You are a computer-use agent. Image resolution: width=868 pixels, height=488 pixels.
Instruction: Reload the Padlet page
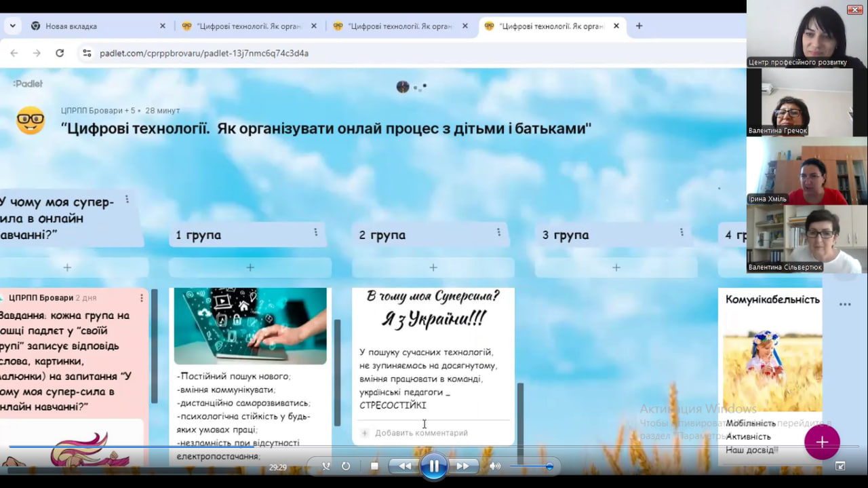[x=60, y=53]
